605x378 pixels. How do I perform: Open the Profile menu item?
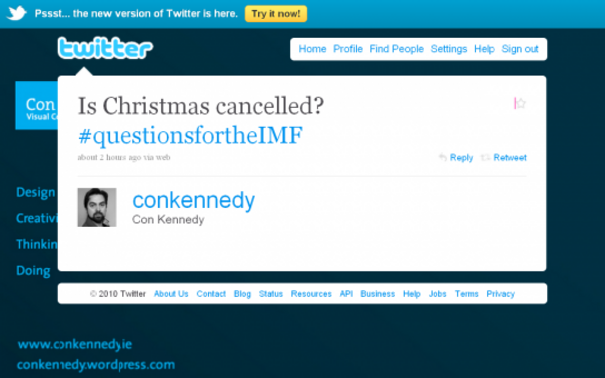coord(348,49)
